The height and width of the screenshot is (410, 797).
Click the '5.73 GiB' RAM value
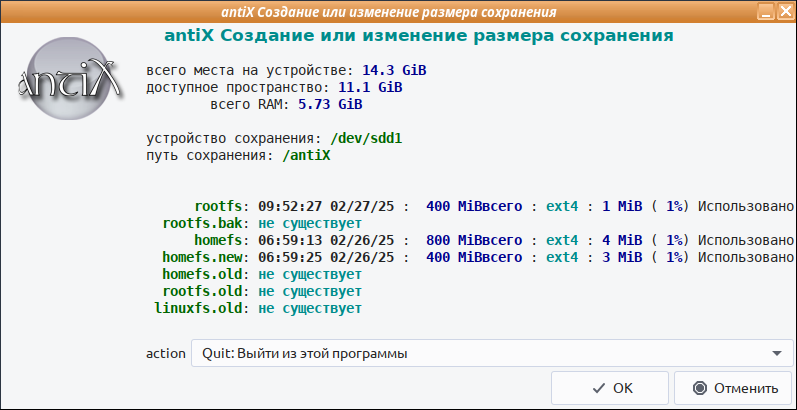[330, 105]
